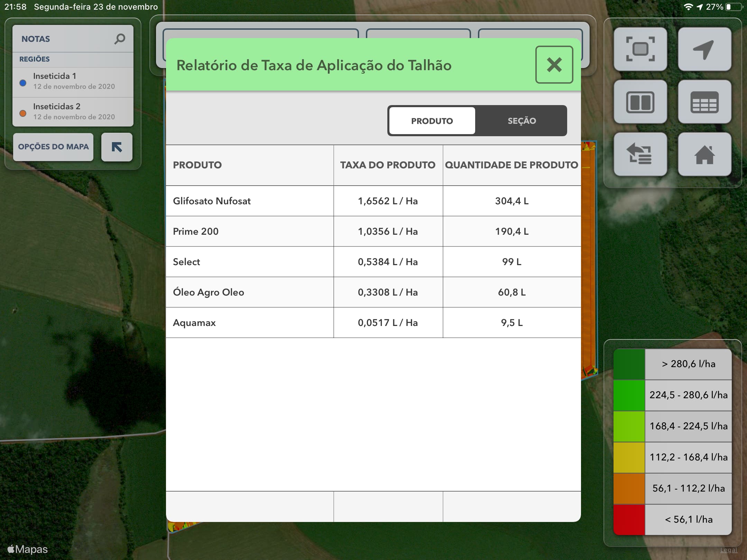Tap the status bar clock 21:58
The image size is (747, 560).
click(15, 7)
